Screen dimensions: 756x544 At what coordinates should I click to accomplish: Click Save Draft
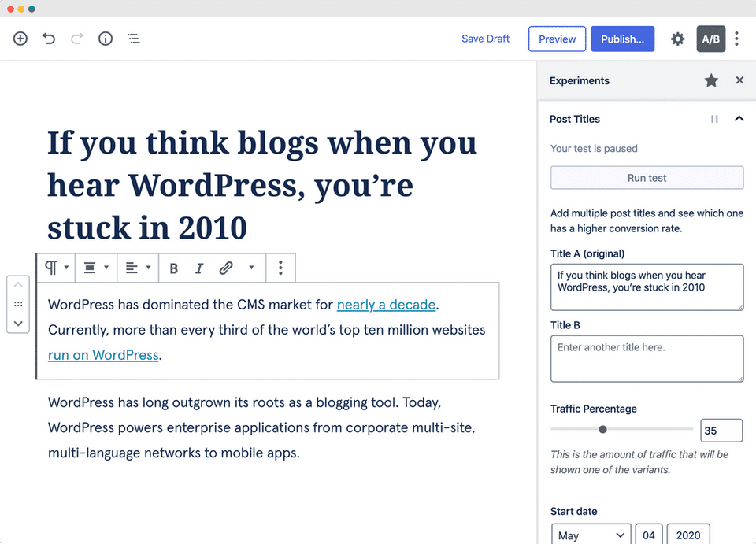pyautogui.click(x=485, y=39)
